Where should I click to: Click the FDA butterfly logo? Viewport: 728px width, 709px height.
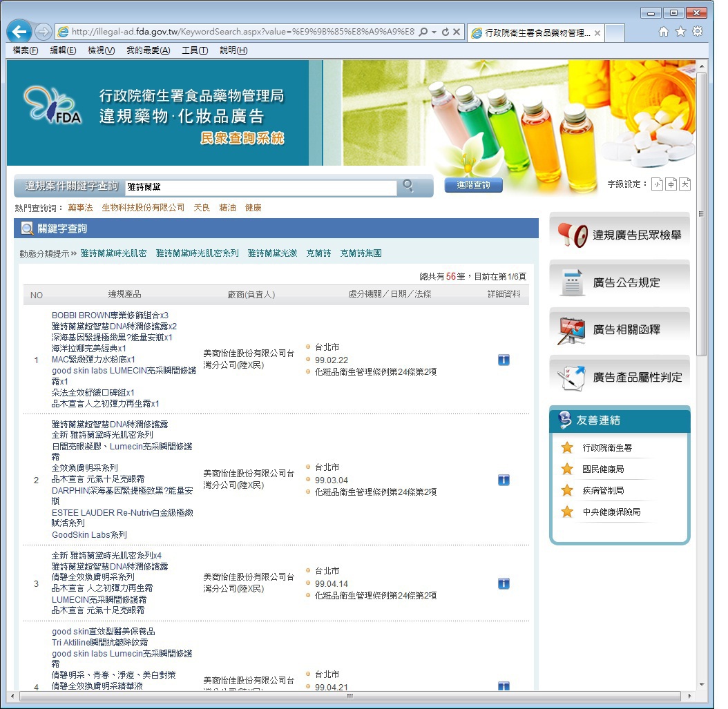point(52,106)
